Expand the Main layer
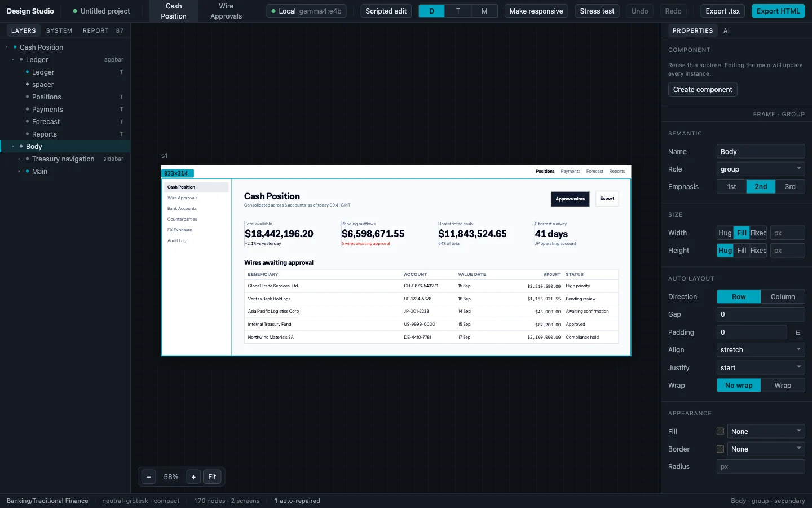 point(19,172)
